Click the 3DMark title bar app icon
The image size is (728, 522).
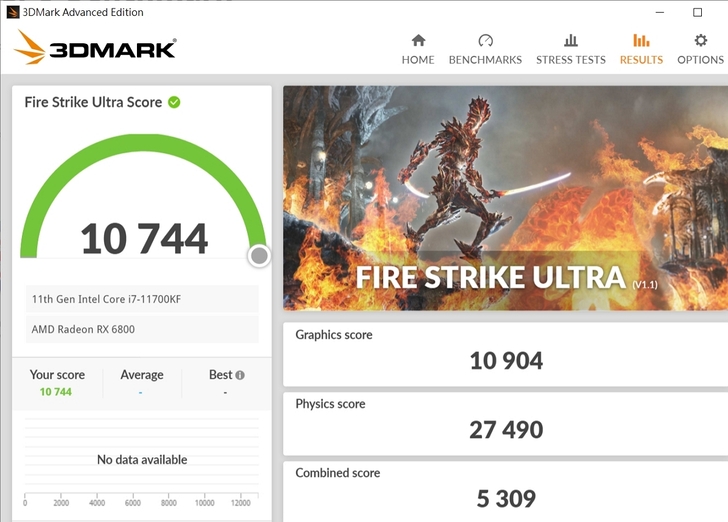pyautogui.click(x=12, y=12)
